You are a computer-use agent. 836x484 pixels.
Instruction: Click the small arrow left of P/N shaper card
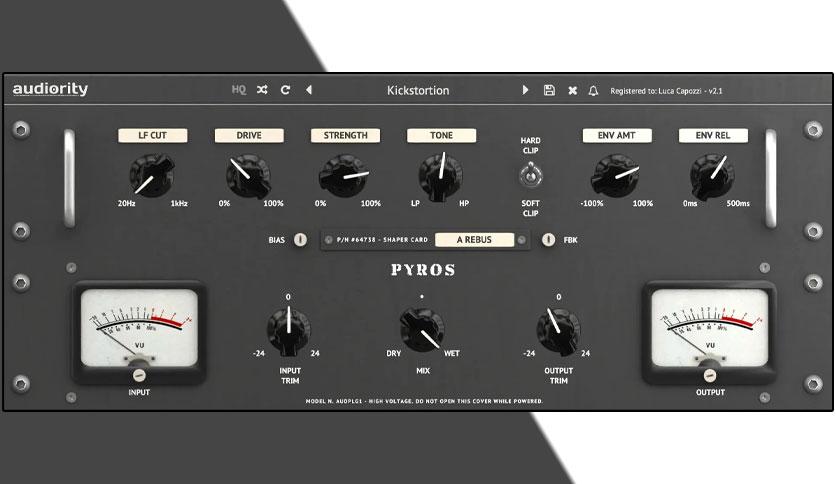[x=328, y=240]
